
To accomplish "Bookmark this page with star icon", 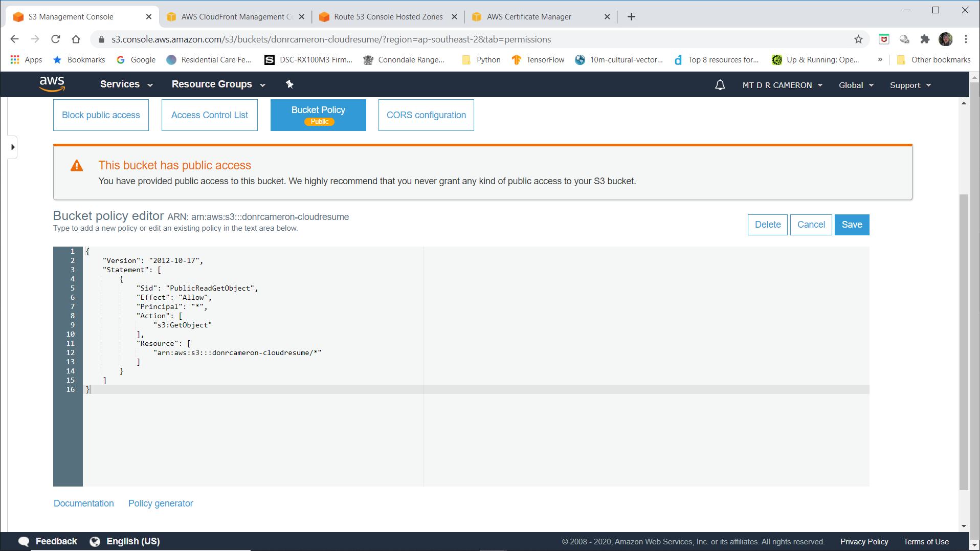I will click(858, 39).
